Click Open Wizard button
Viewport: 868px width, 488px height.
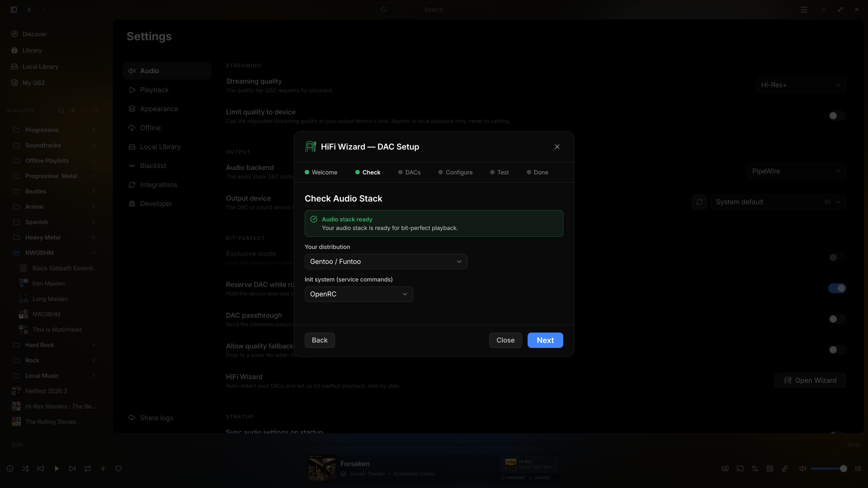pos(810,380)
